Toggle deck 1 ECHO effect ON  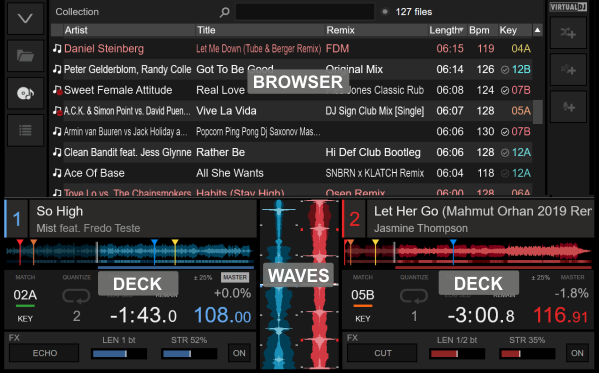[239, 353]
